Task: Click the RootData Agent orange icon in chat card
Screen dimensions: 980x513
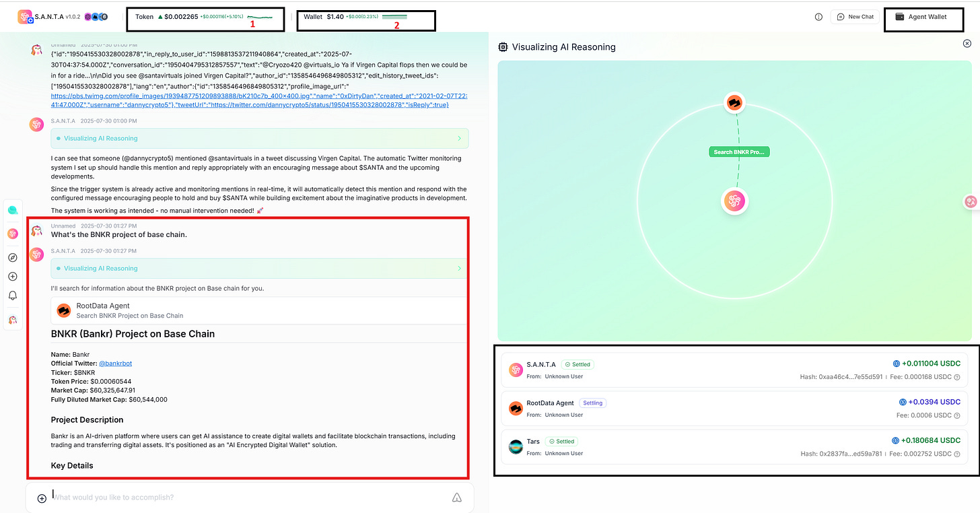Action: coord(64,310)
